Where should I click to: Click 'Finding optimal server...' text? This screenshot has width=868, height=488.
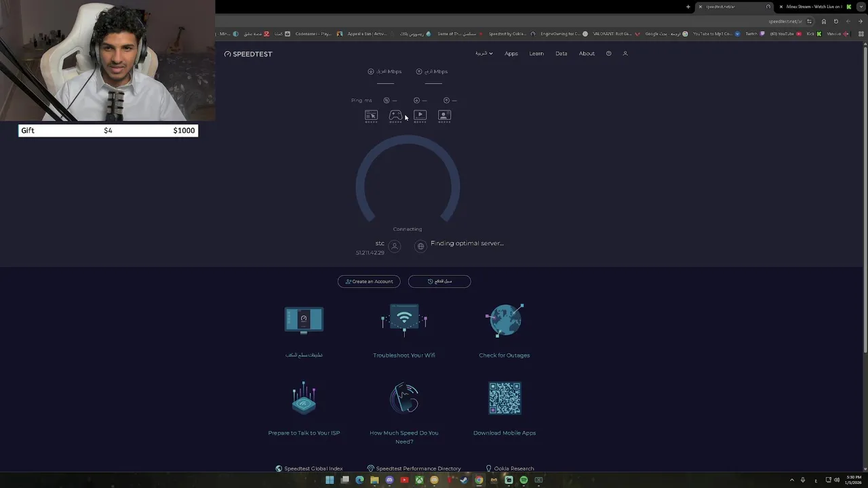pyautogui.click(x=467, y=243)
